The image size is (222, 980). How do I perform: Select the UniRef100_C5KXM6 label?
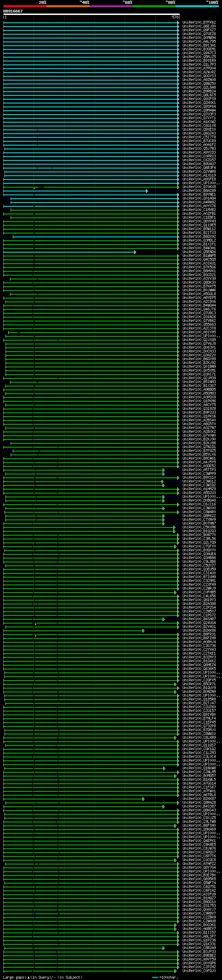pos(199,527)
